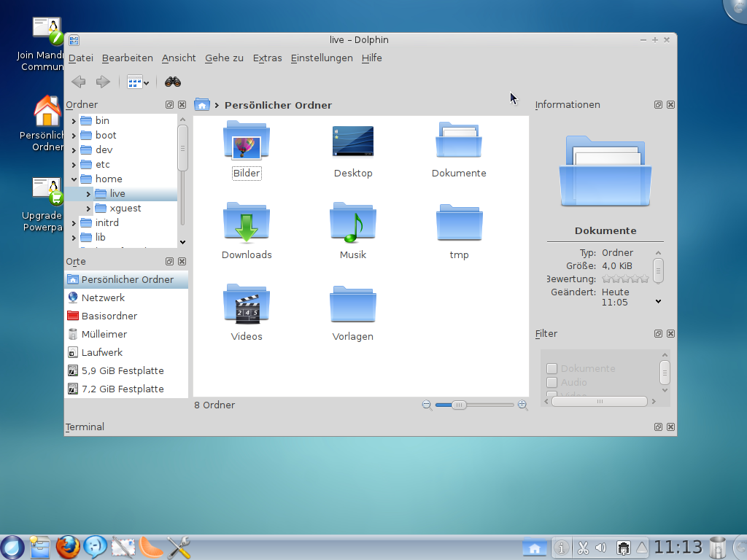The height and width of the screenshot is (560, 747).
Task: Click the Persönlicher Ordner breadcrumb
Action: pyautogui.click(x=278, y=105)
